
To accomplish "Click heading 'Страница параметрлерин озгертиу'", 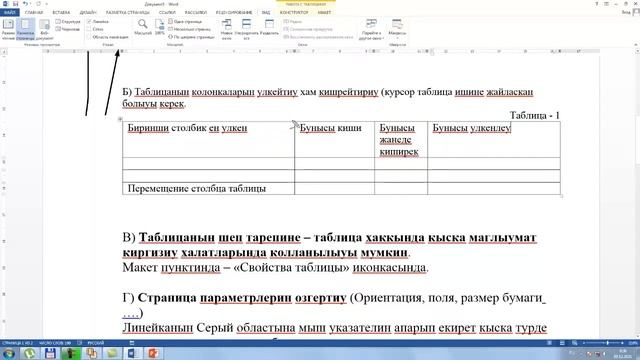I will click(242, 298).
